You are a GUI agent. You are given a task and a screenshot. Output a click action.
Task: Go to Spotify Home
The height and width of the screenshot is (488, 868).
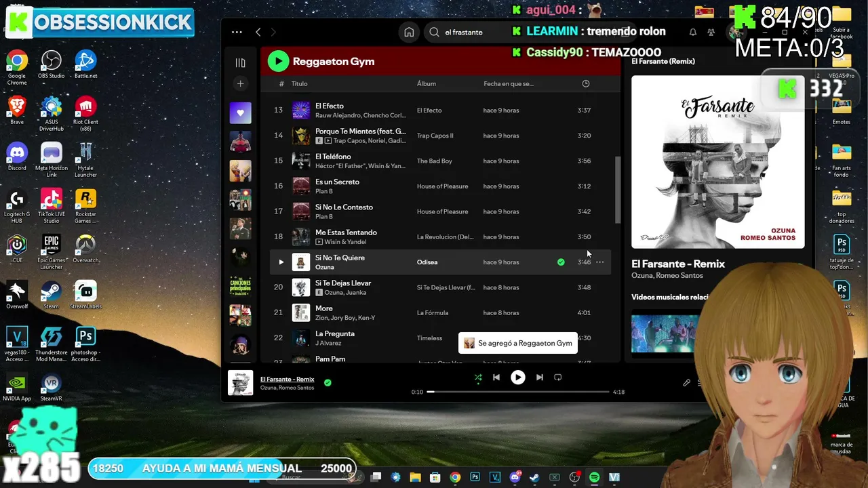(x=409, y=32)
